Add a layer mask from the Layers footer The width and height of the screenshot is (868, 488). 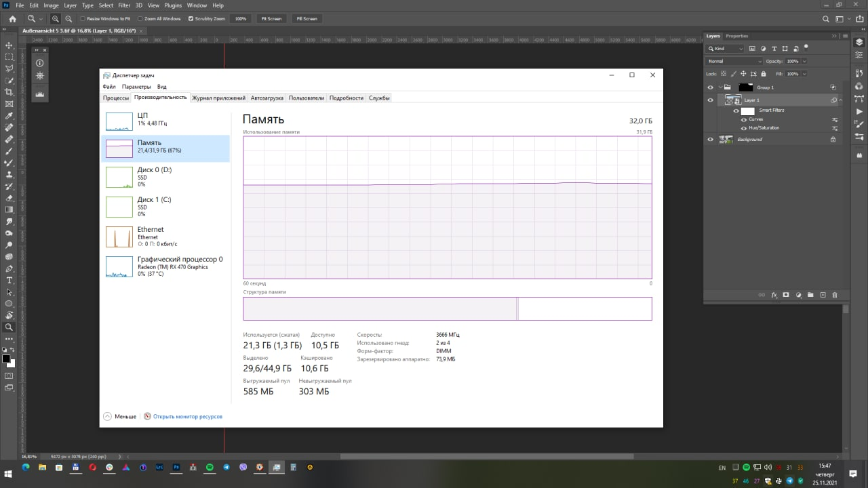(x=786, y=295)
